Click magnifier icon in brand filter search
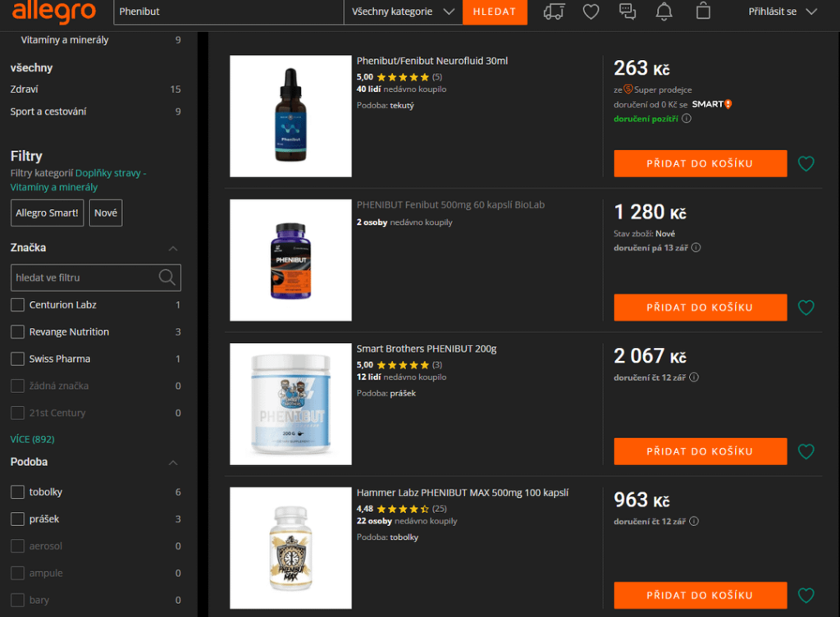Image resolution: width=840 pixels, height=617 pixels. click(167, 277)
